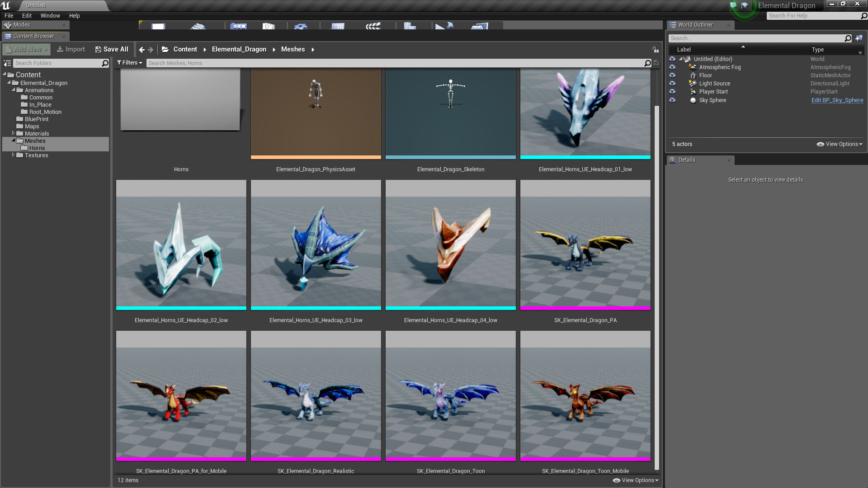Open the Help menu
868x488 pixels.
pos(75,16)
